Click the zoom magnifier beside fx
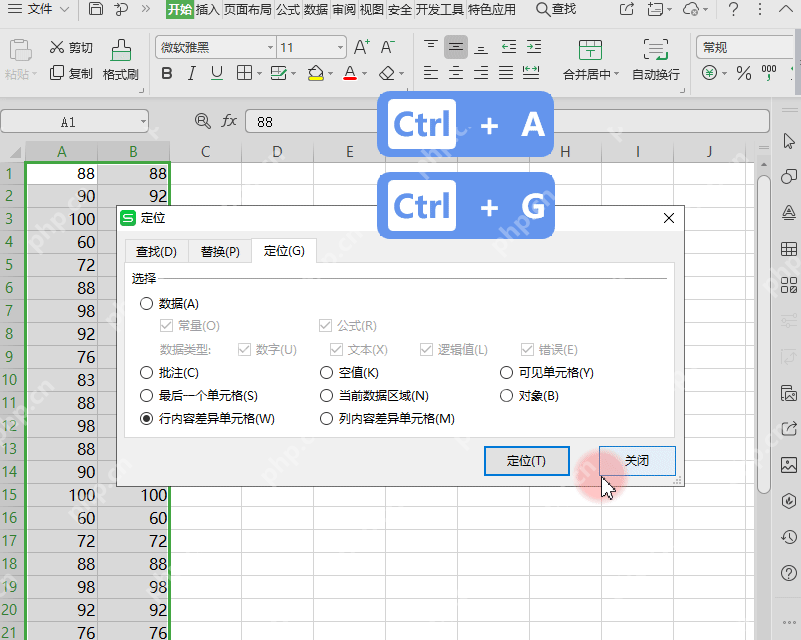The width and height of the screenshot is (801, 640). (x=202, y=121)
